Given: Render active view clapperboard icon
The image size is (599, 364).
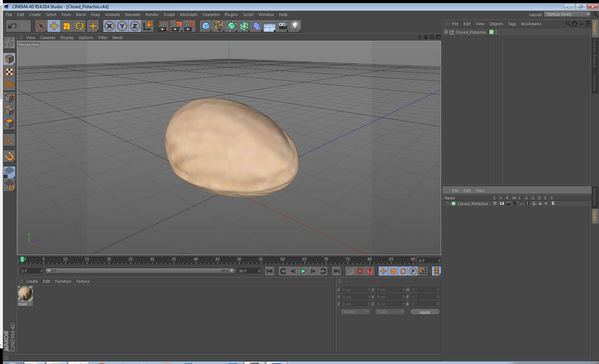Looking at the screenshot, I should click(163, 26).
